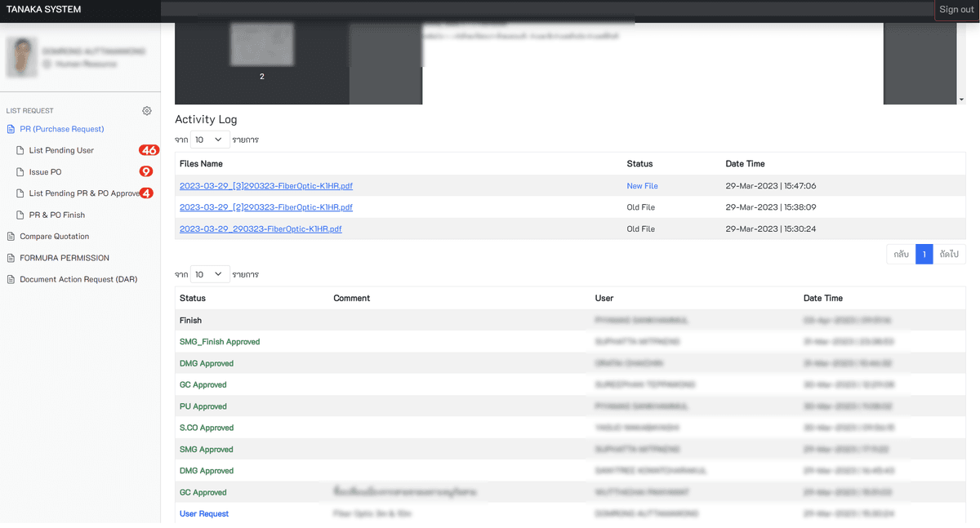Open 2023-03-29_[3]290323-FiberOptic-K1HR.pdf
Image resolution: width=980 pixels, height=528 pixels.
tap(266, 186)
